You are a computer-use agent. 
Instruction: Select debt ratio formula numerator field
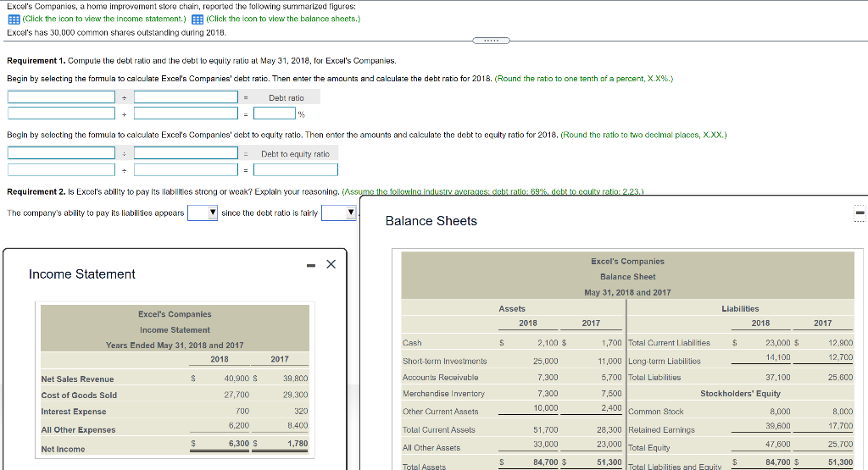tap(61, 97)
